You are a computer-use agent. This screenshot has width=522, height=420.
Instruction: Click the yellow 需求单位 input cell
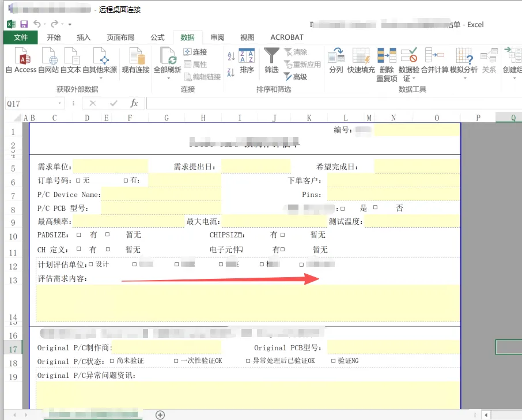(x=111, y=167)
